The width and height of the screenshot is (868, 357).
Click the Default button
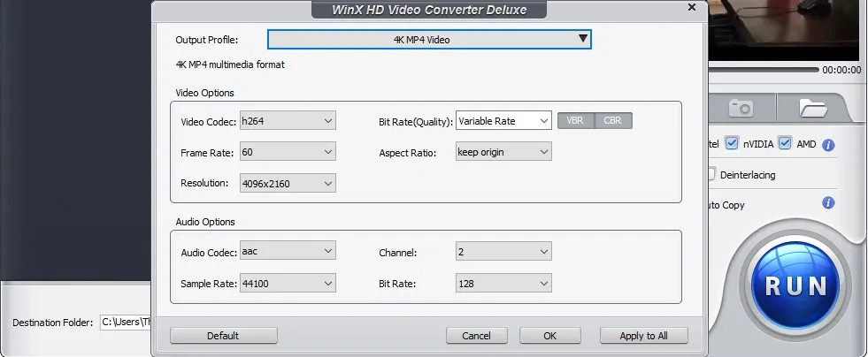(223, 336)
